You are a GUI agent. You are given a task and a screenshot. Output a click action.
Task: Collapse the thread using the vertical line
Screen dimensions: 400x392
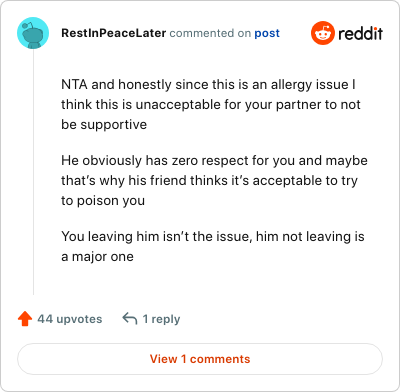click(33, 172)
